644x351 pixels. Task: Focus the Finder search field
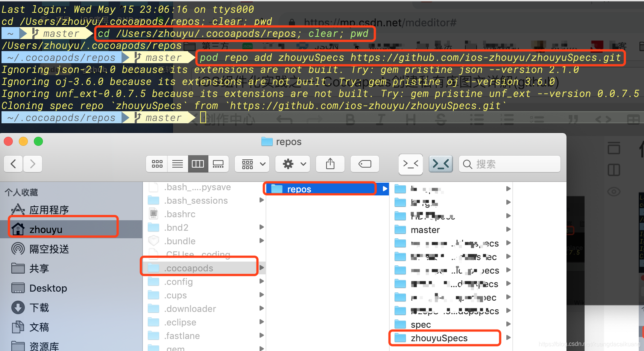tap(510, 164)
